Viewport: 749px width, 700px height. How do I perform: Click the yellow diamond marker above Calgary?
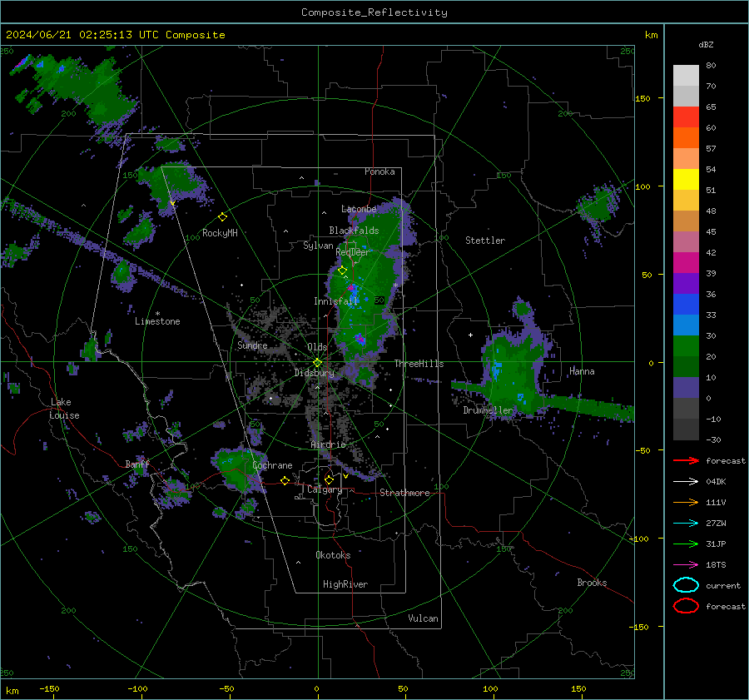(x=329, y=479)
